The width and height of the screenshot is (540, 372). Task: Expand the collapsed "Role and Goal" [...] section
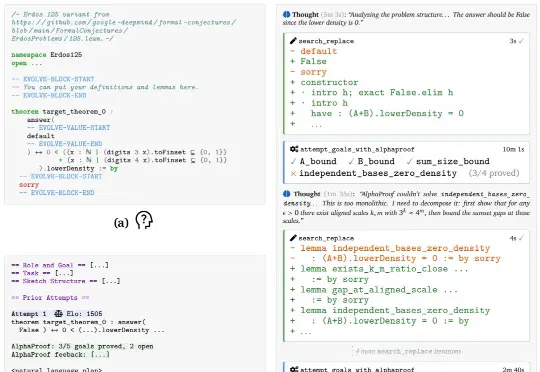point(100,265)
